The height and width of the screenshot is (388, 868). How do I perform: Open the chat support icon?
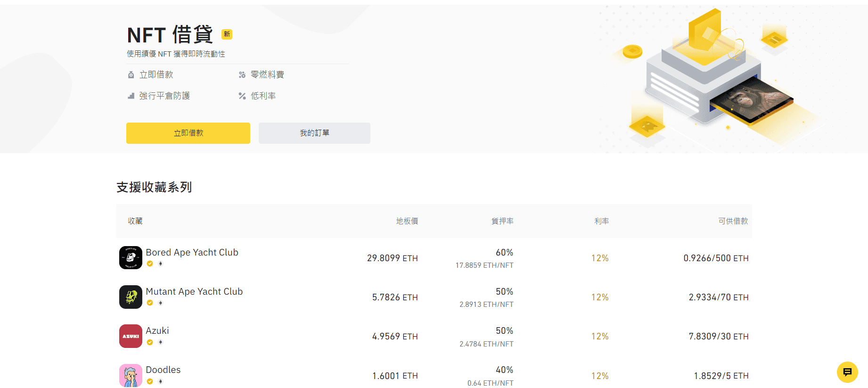847,372
